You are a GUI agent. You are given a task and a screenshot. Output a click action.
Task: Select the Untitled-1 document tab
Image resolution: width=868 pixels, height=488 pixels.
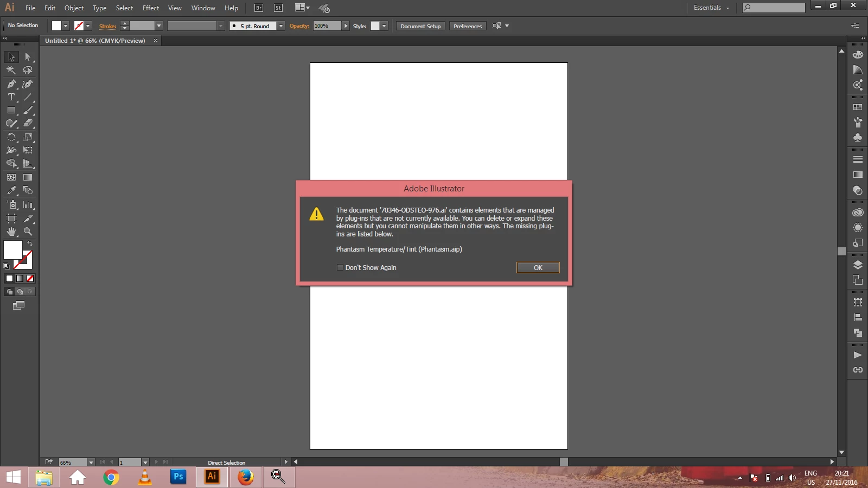tap(95, 41)
